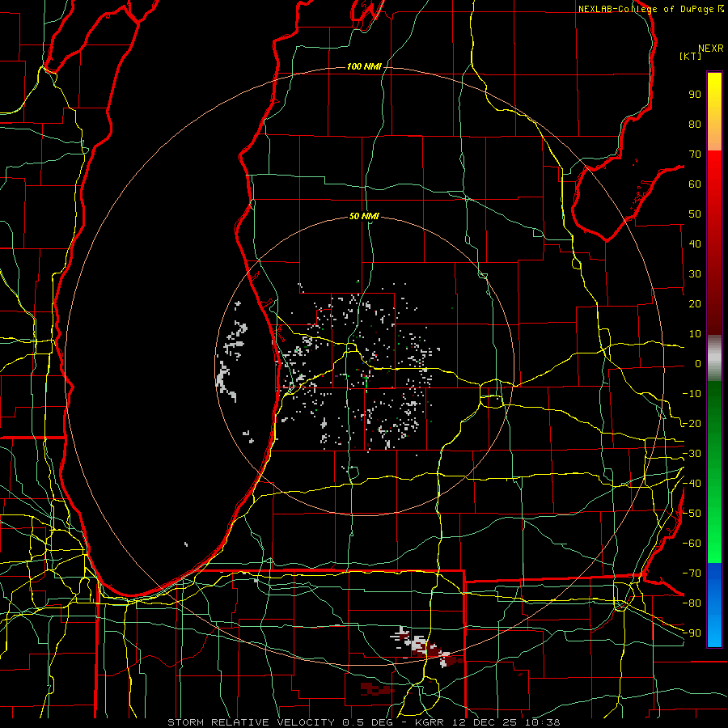Click the 0 value on velocity scale
The width and height of the screenshot is (728, 728).
(698, 363)
